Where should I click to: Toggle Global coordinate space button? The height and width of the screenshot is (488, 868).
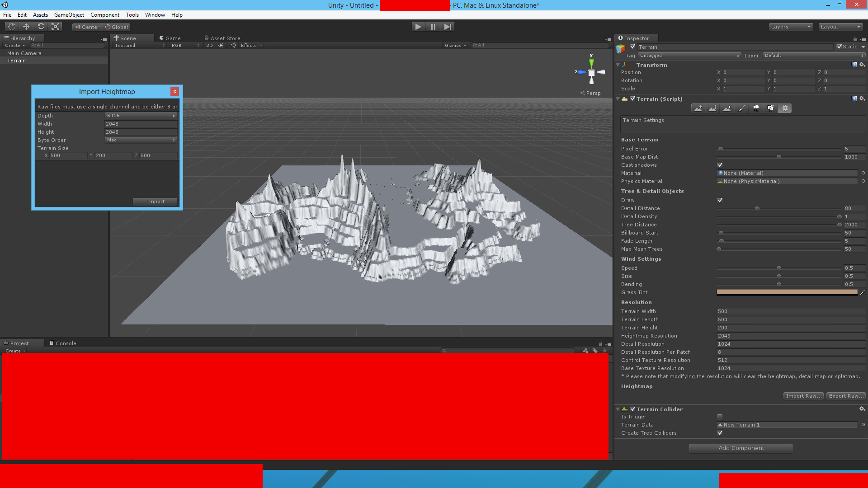(x=117, y=27)
